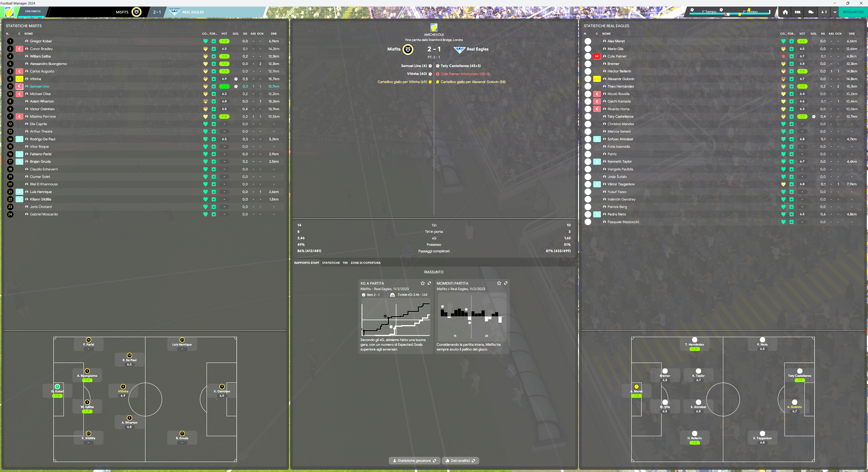Click Alex Meret's green condition heart icon
The image size is (868, 472).
click(783, 41)
